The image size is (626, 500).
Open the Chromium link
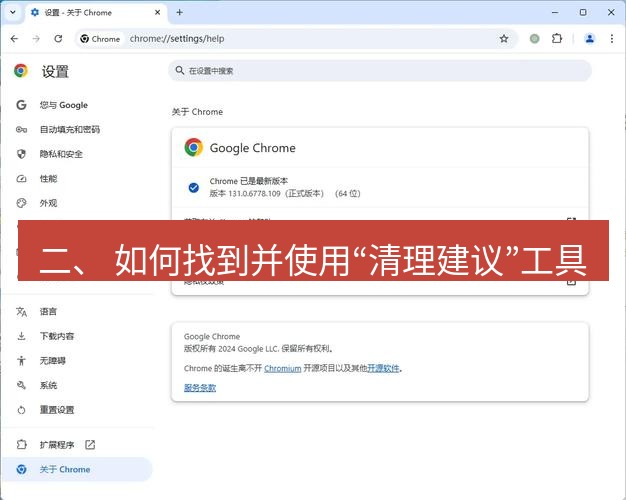283,368
